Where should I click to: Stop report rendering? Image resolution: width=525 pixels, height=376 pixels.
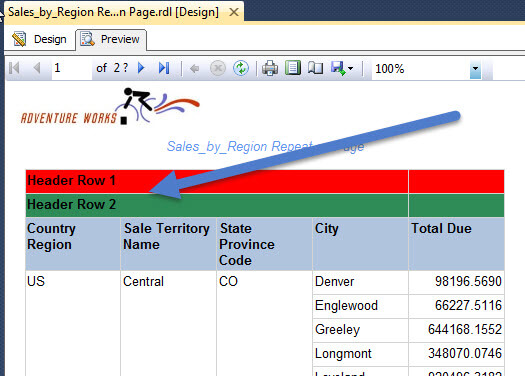click(x=218, y=69)
